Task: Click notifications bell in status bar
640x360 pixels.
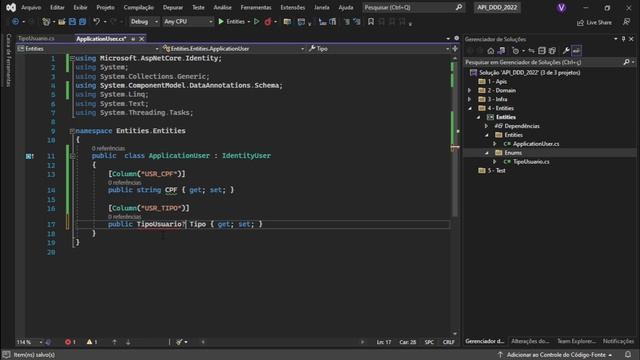Action: (628, 355)
